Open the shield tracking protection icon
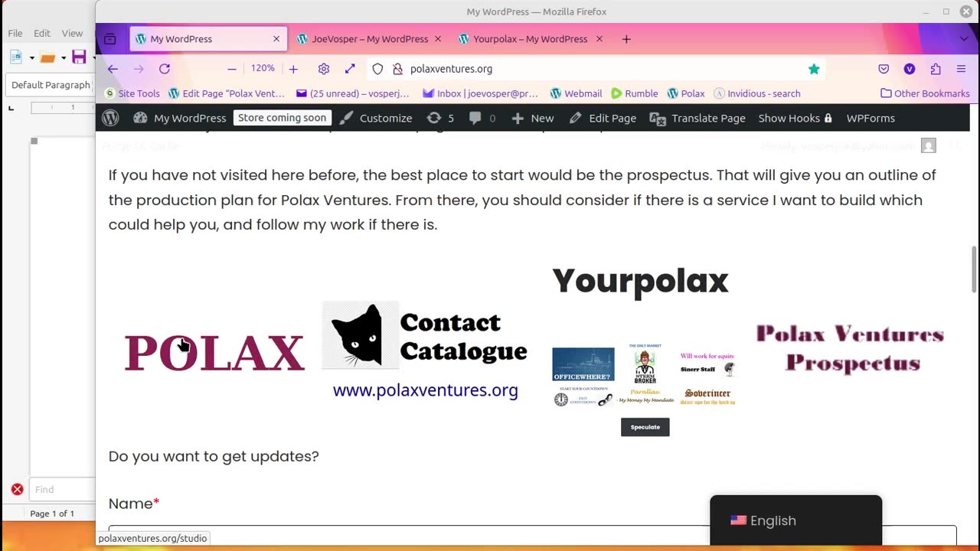 tap(377, 69)
